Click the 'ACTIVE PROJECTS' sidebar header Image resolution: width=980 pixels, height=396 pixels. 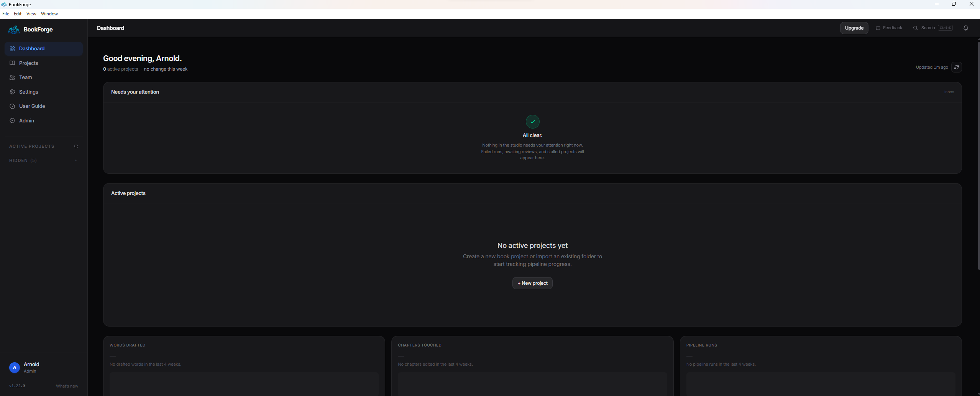(32, 147)
